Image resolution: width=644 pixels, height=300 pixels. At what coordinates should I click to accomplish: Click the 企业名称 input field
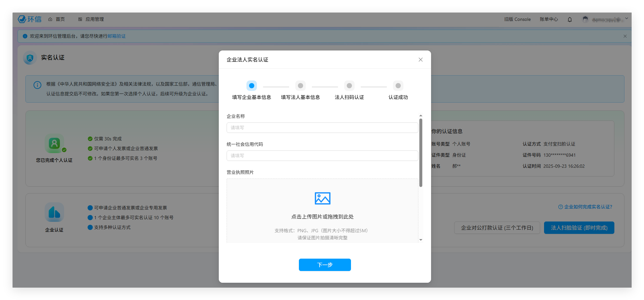coord(322,128)
